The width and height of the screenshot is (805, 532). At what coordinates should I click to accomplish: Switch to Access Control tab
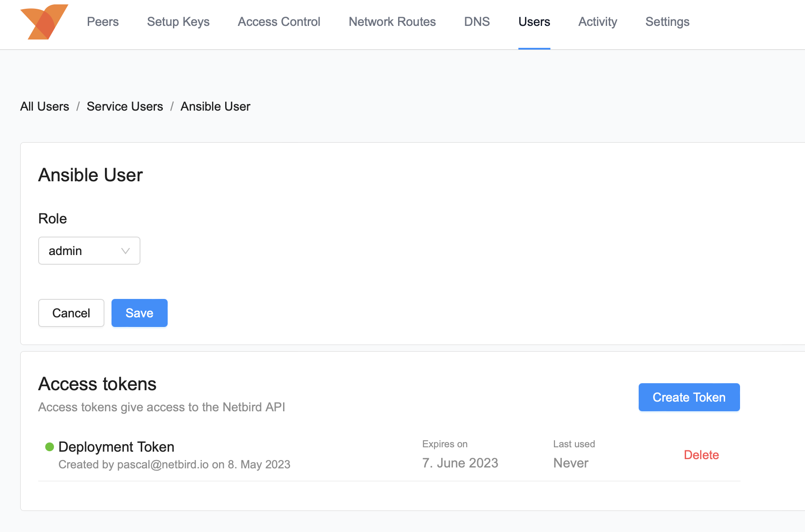click(x=279, y=22)
